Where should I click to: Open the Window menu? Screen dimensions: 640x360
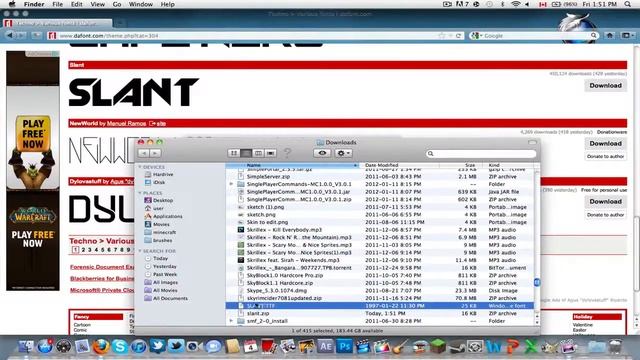141,4
